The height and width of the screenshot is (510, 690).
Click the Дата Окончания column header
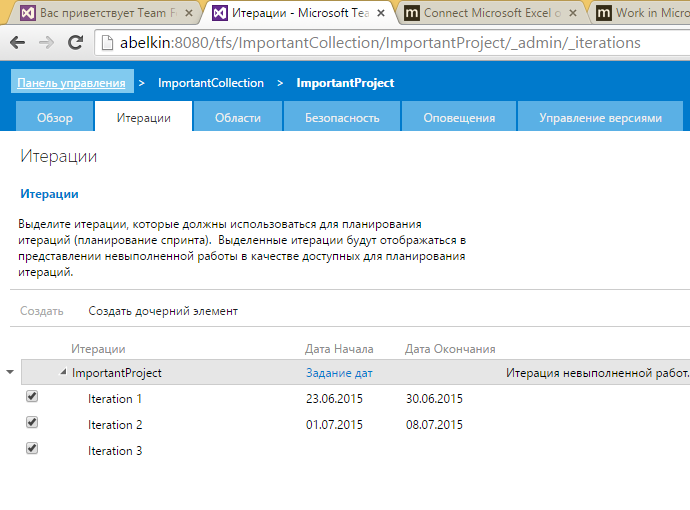[x=450, y=349]
